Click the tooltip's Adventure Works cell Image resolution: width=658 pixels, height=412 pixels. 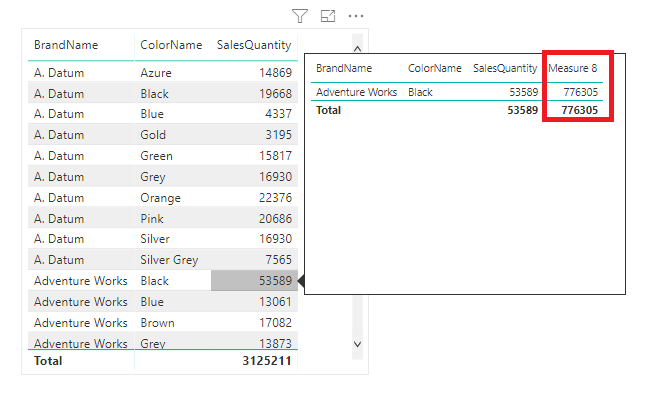(356, 92)
